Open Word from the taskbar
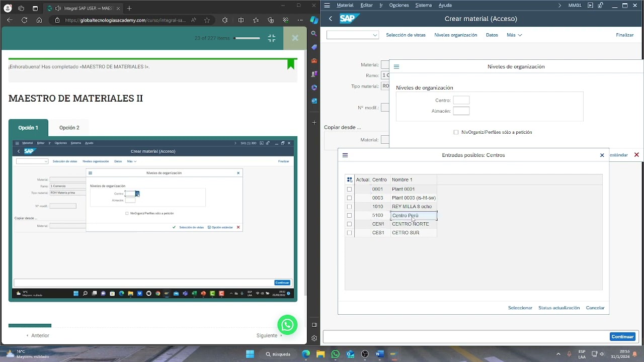The height and width of the screenshot is (362, 644). 379,354
